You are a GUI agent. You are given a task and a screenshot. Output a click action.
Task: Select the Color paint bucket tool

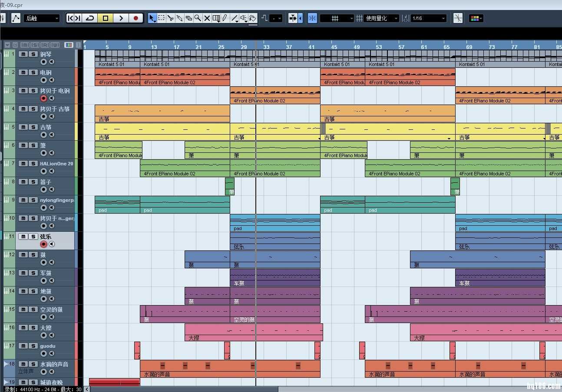click(x=253, y=18)
